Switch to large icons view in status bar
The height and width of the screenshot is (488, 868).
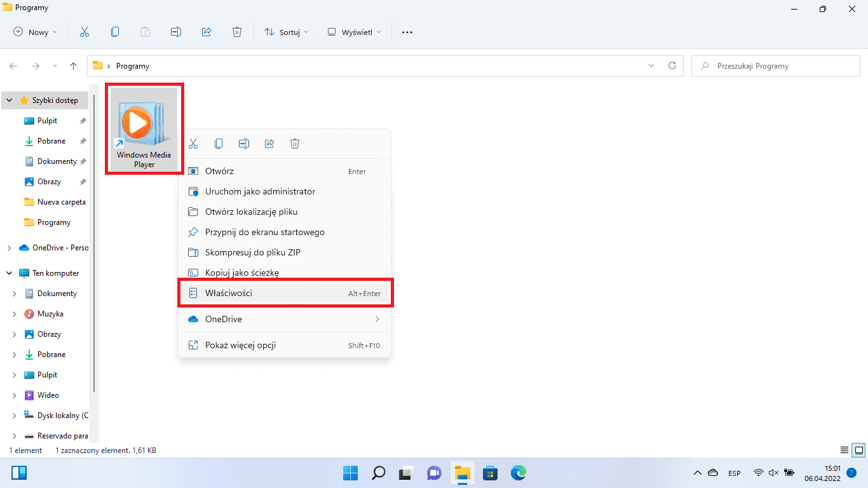[858, 450]
